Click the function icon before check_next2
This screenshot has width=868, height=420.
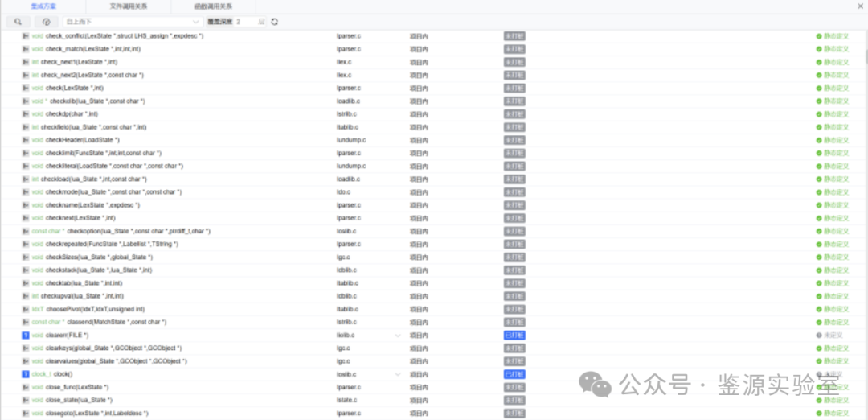(x=26, y=75)
